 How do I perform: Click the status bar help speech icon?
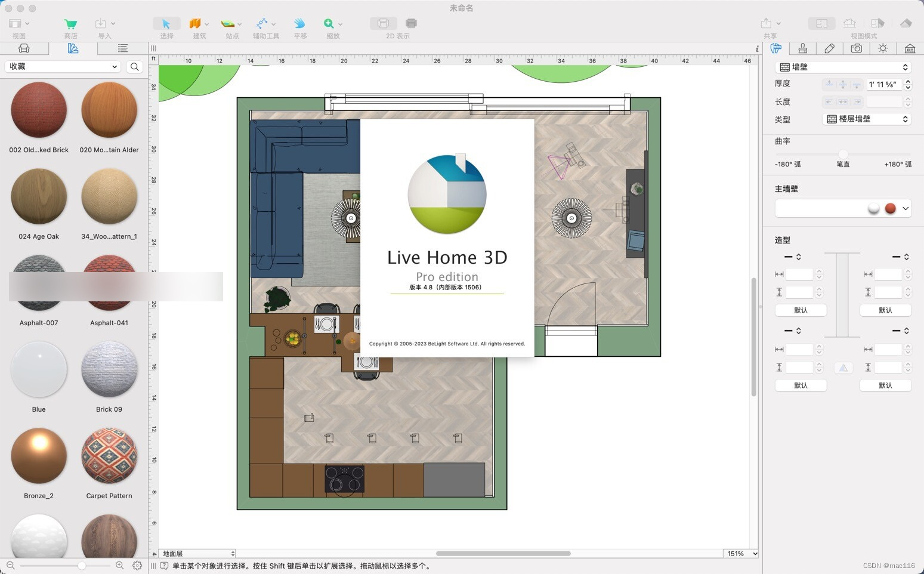tap(164, 566)
